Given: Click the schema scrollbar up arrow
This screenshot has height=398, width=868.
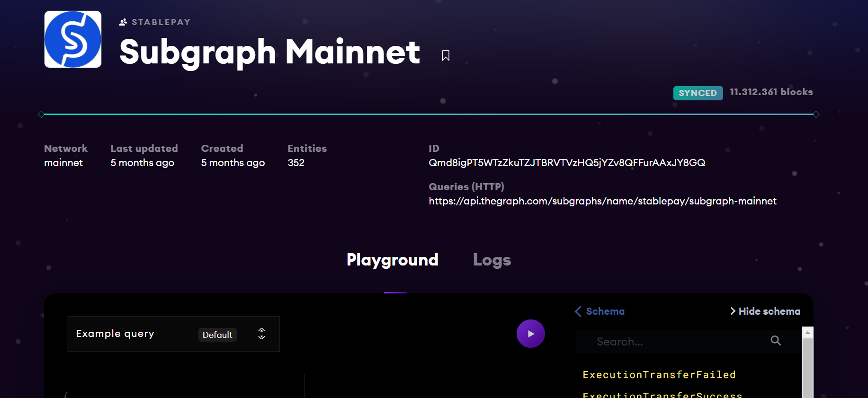Looking at the screenshot, I should [807, 333].
